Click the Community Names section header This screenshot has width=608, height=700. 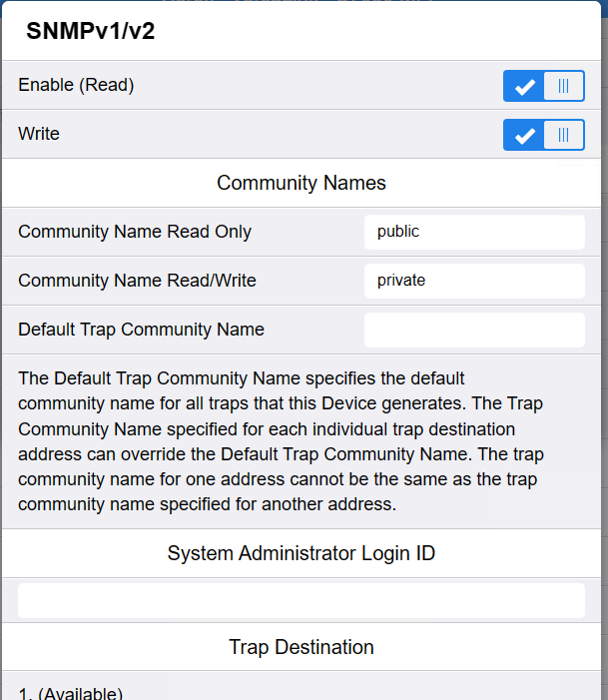[302, 183]
